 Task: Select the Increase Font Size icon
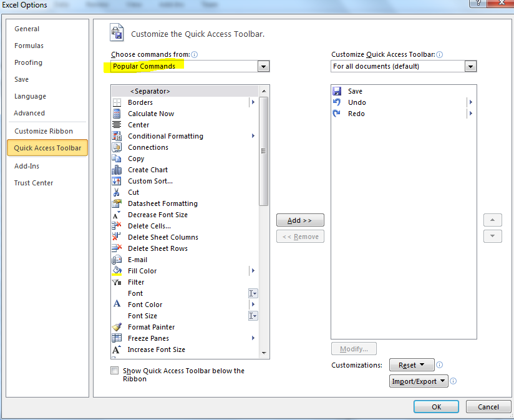click(x=117, y=349)
